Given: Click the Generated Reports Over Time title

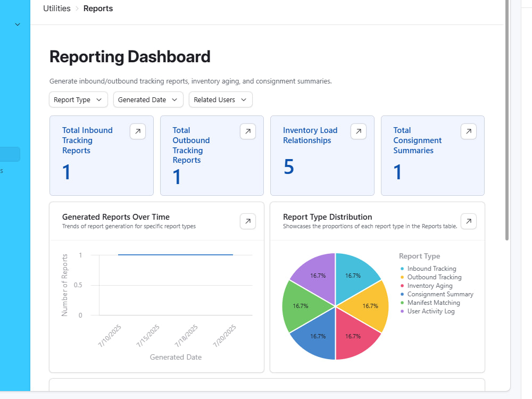Looking at the screenshot, I should click(x=115, y=217).
